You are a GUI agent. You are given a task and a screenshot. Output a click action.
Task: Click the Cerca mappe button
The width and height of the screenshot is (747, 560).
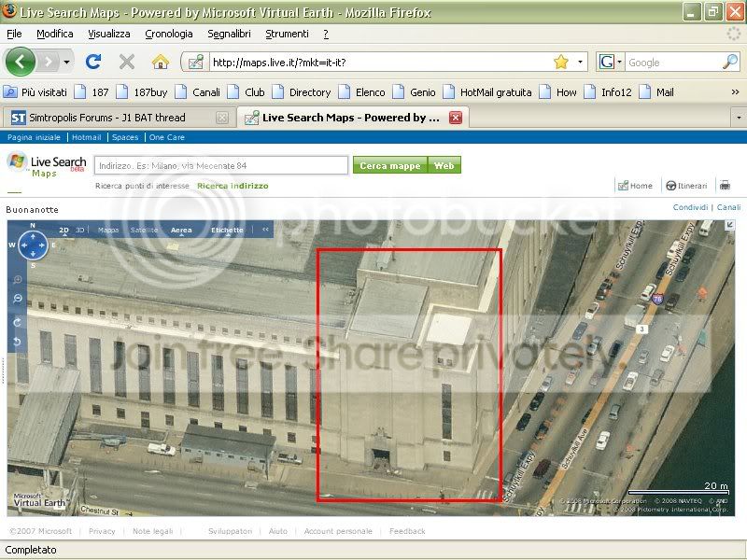390,165
